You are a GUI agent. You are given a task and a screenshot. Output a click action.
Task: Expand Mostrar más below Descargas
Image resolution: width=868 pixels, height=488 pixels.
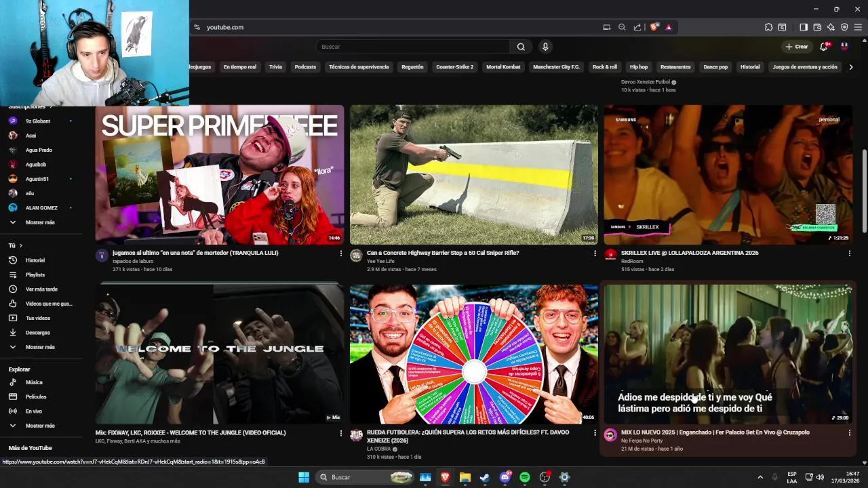(41, 347)
